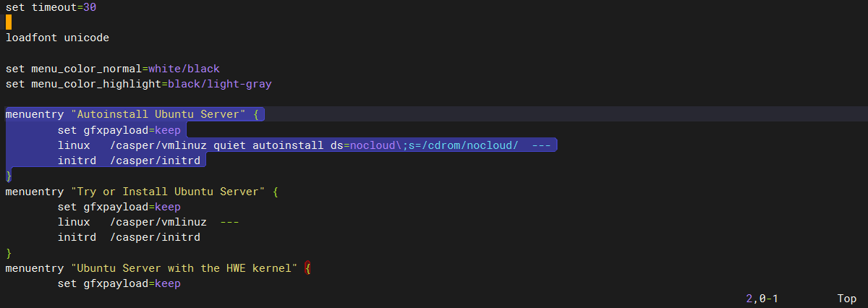
Task: Click the "Ubuntu Server with the HWE kernel" title
Action: tap(184, 268)
